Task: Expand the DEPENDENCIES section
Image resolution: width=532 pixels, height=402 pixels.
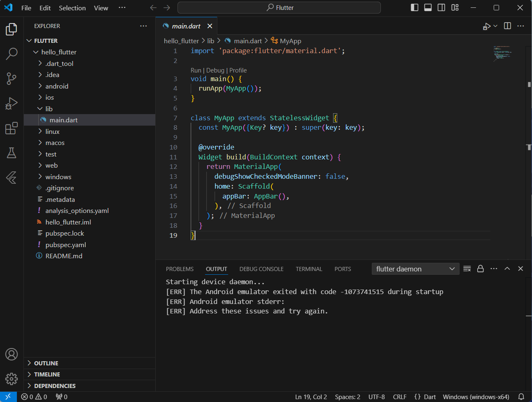Action: [90, 386]
